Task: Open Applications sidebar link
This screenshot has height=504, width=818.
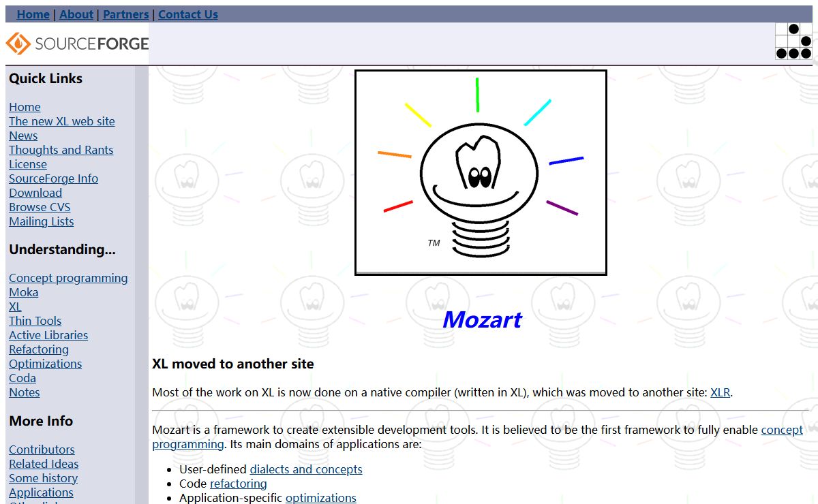Action: [x=41, y=492]
